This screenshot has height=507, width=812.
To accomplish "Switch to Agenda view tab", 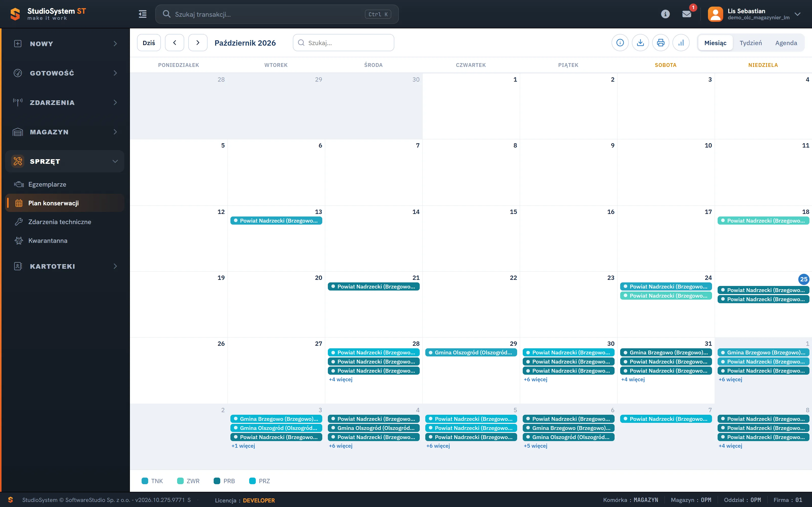I will tap(786, 43).
